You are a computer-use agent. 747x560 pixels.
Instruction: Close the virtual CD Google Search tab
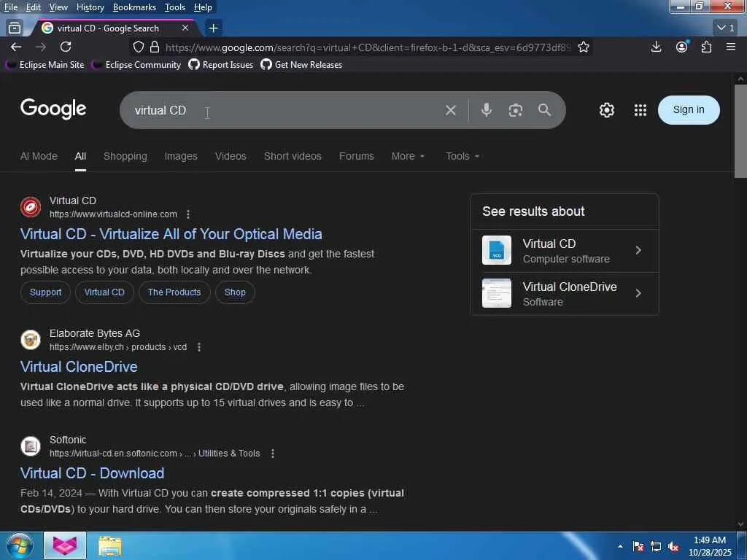[x=185, y=28]
